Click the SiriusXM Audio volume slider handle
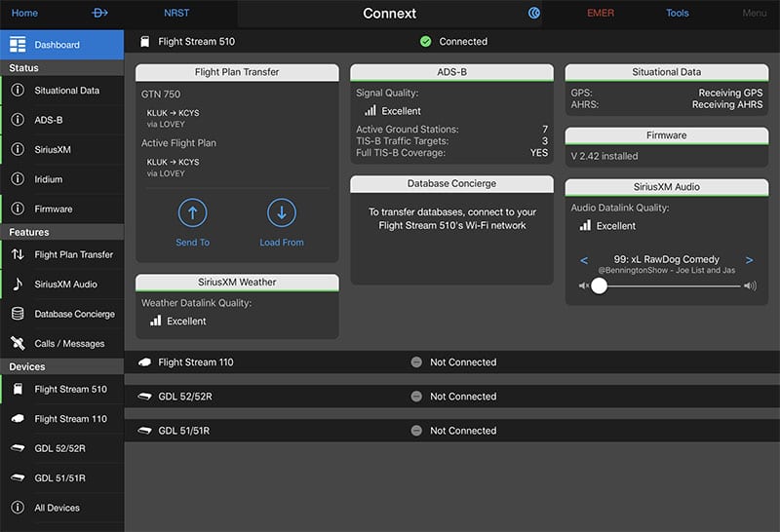Viewport: 780px width, 532px height. [599, 285]
